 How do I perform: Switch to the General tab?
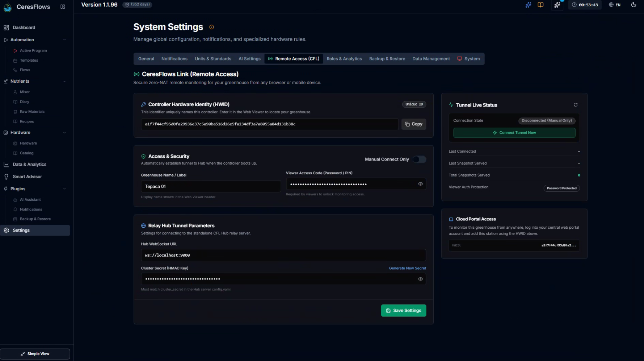coord(146,59)
